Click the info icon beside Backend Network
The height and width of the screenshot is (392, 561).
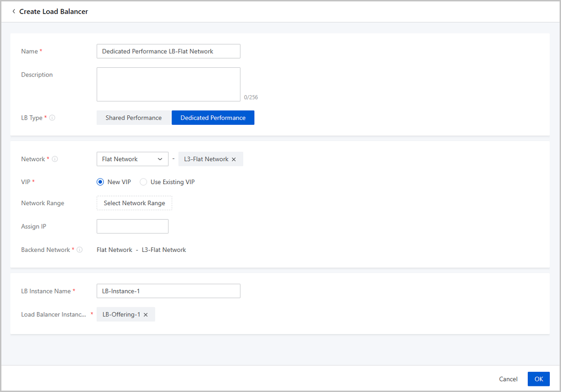79,250
